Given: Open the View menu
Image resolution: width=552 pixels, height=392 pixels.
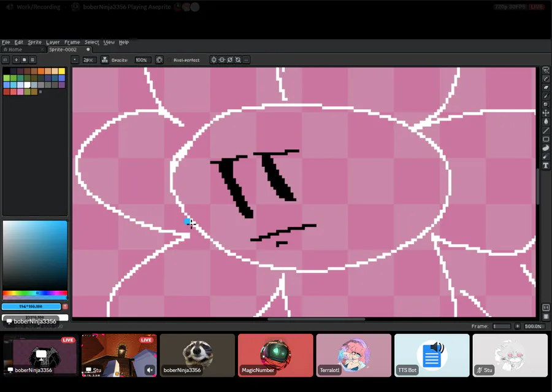Looking at the screenshot, I should [x=109, y=42].
